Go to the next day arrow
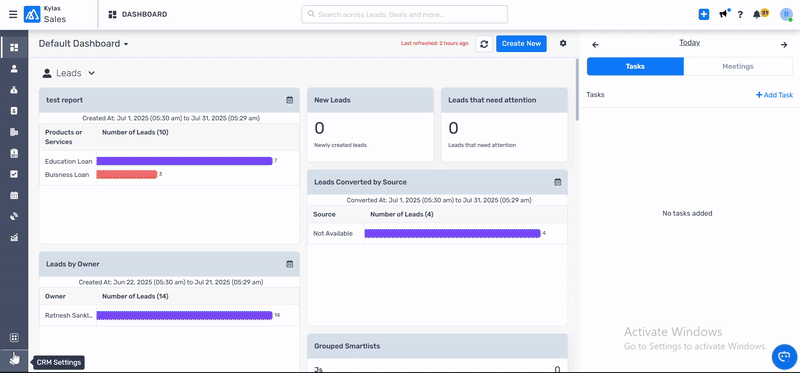The height and width of the screenshot is (373, 800). [x=784, y=45]
